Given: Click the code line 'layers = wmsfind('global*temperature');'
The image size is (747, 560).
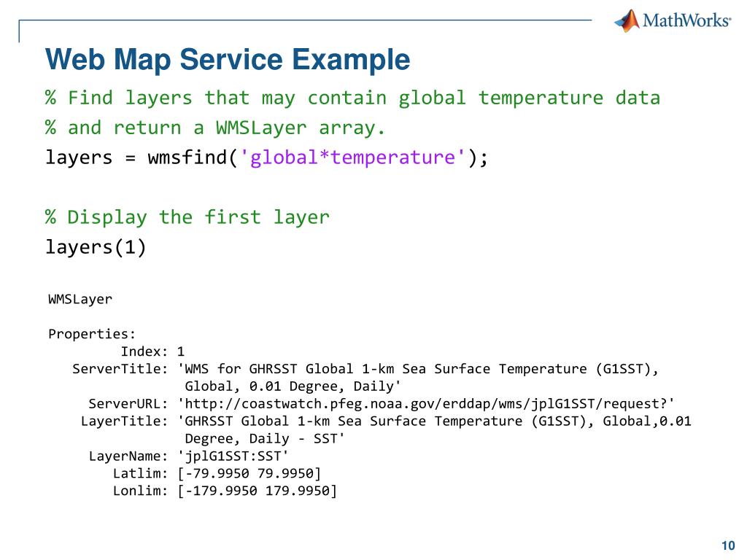Looking at the screenshot, I should (267, 157).
